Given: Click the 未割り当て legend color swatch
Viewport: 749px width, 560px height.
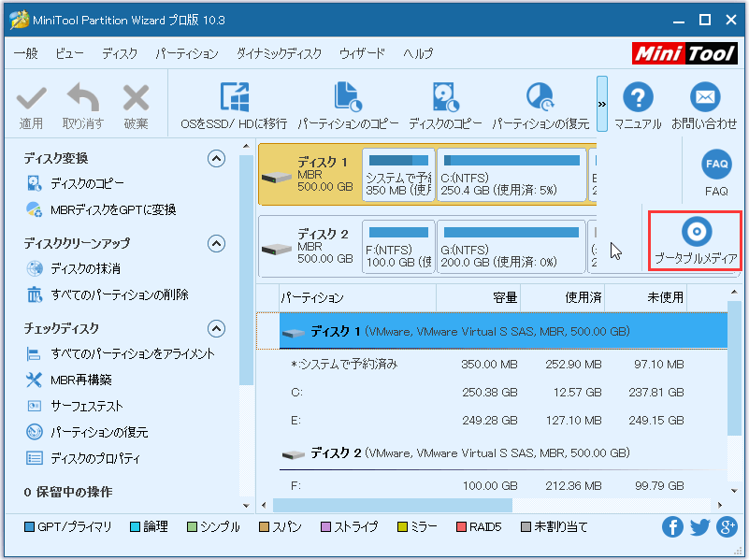Looking at the screenshot, I should tap(525, 526).
